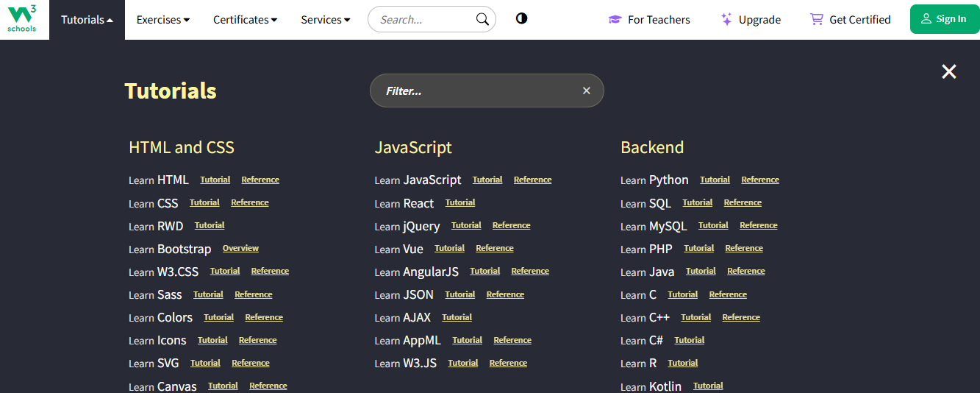Open the Python Reference link

[x=760, y=180]
